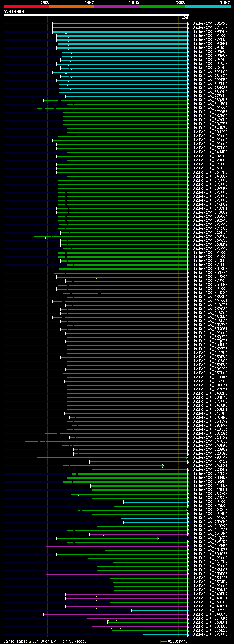Open hit UniRef100_Q3E7P2
The width and height of the screenshot is (234, 644).
click(x=210, y=68)
